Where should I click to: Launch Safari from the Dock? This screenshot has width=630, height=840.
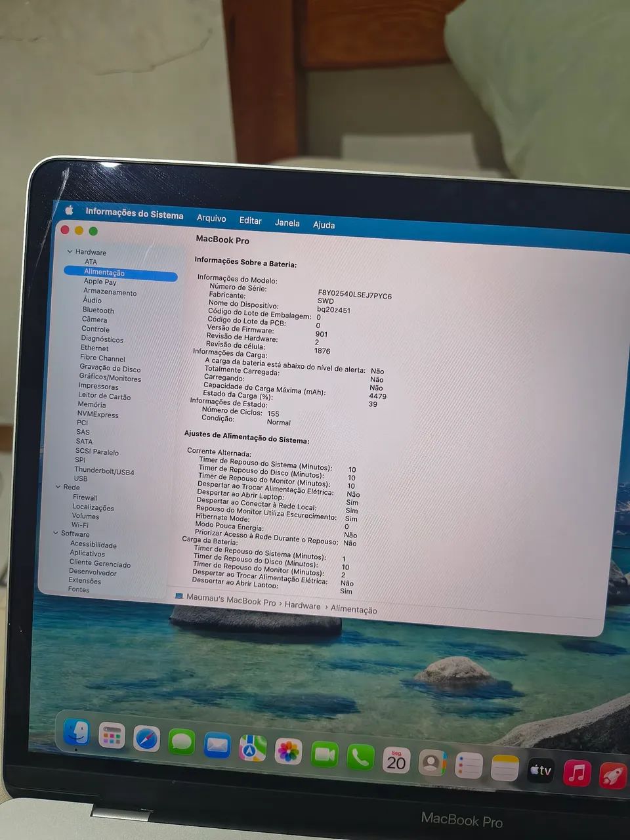click(147, 740)
